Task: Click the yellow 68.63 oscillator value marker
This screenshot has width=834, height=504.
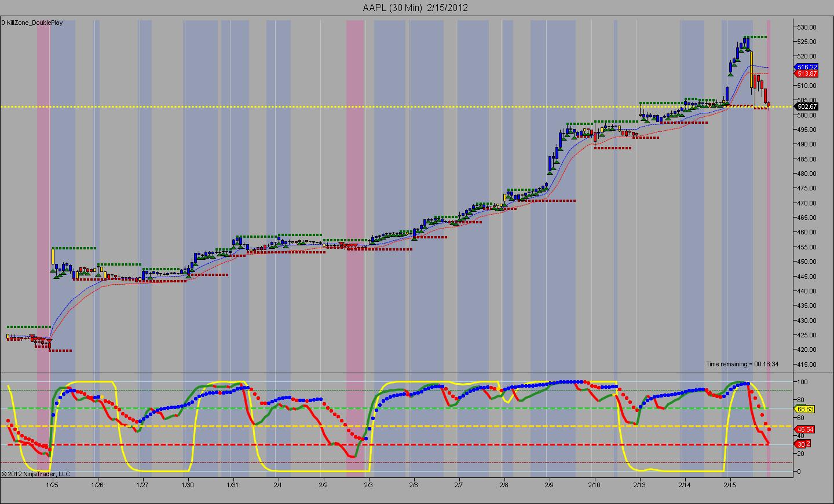Action: click(806, 409)
